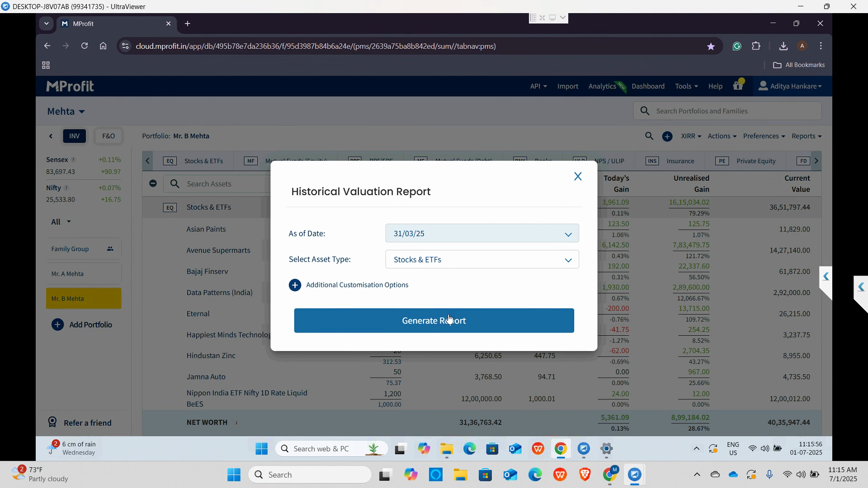Click the Nifty info question icon
Image resolution: width=868 pixels, height=488 pixels.
[66, 188]
